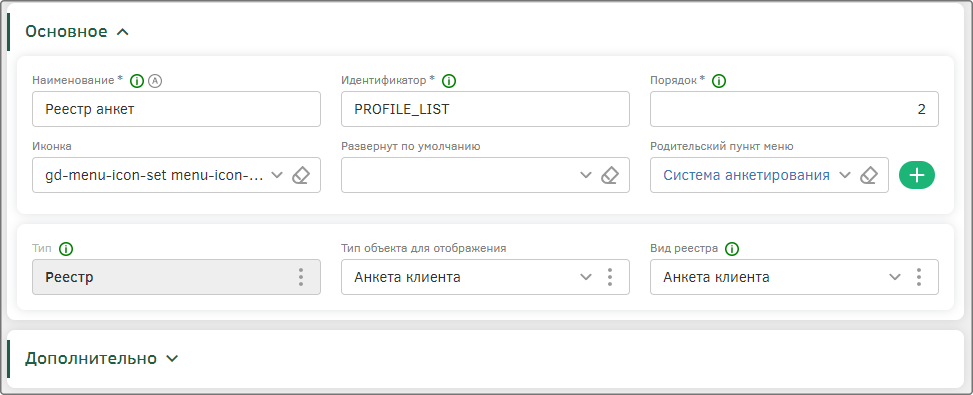Open the Система анкетирования link
Screen dimensions: 973x395
(747, 175)
